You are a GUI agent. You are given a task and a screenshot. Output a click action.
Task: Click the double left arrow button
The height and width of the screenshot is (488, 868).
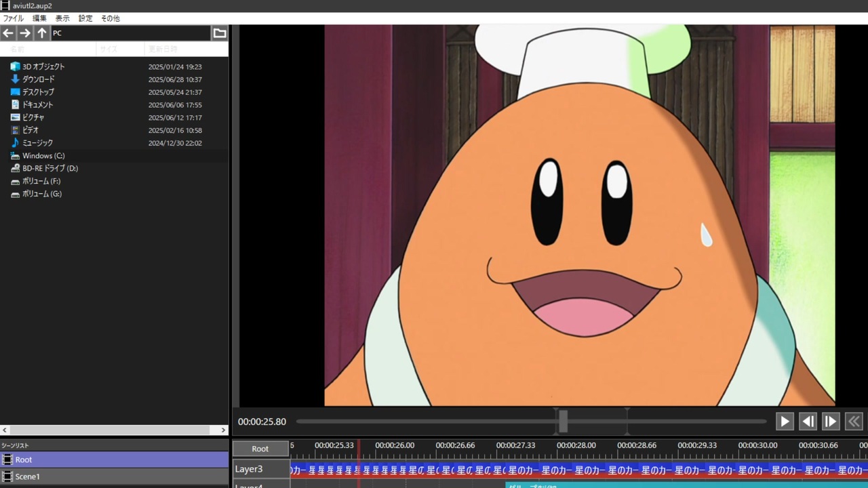click(x=854, y=422)
